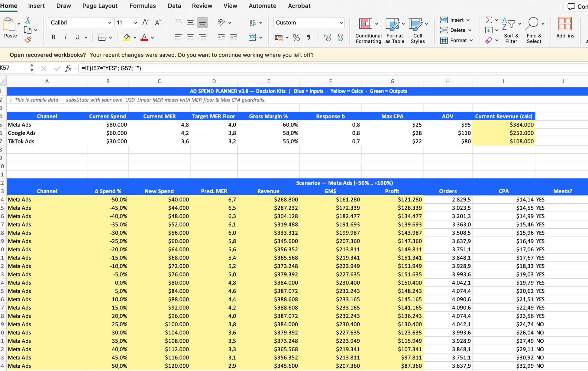Click the Cut scissors icon
Screen dimensions: 588x371
coord(28,20)
